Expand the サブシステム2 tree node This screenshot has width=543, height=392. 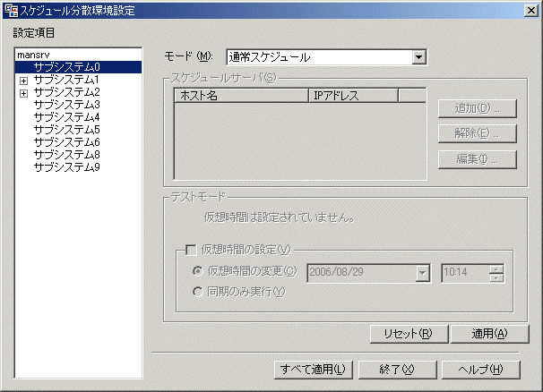[x=23, y=92]
